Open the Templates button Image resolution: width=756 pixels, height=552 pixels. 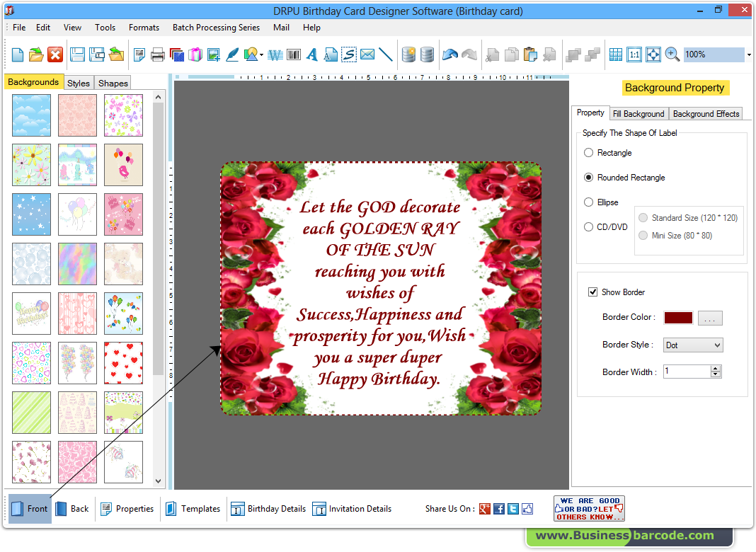[193, 509]
